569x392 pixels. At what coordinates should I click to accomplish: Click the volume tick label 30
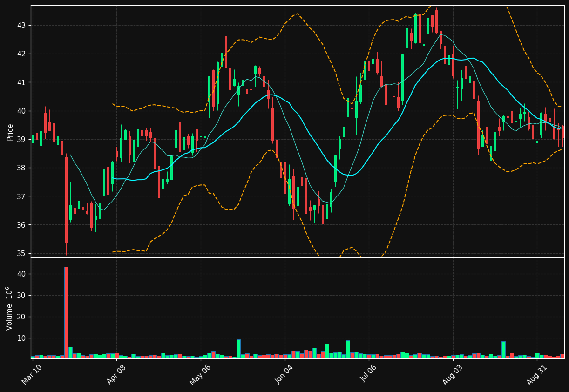pos(22,296)
